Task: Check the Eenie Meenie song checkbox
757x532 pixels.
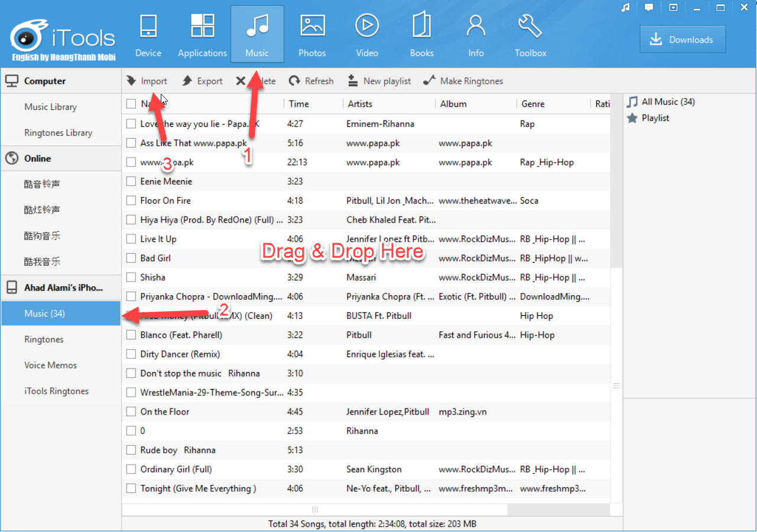Action: pos(131,181)
